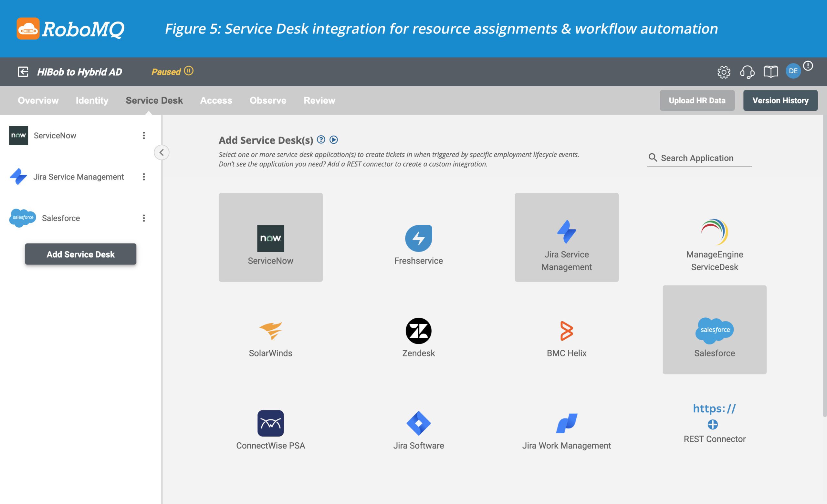Choose the Jira Service Management tile
The height and width of the screenshot is (504, 827).
point(567,237)
